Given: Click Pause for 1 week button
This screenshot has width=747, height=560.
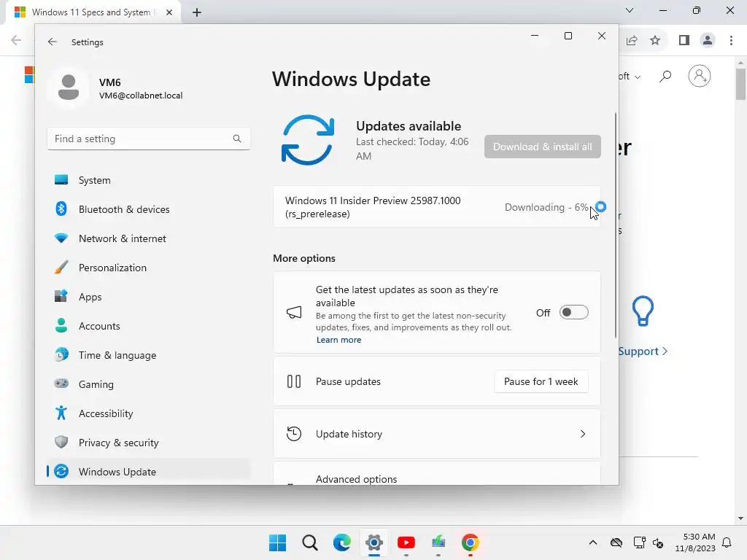Looking at the screenshot, I should 541,381.
